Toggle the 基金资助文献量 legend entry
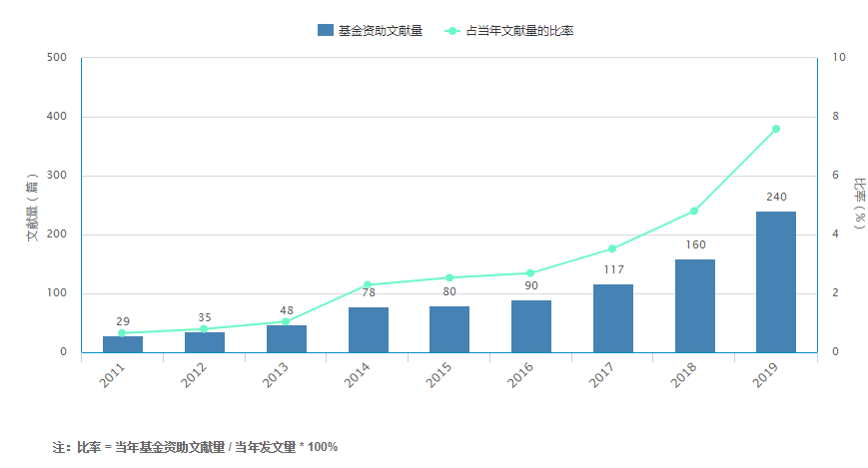868x468 pixels. tap(370, 30)
